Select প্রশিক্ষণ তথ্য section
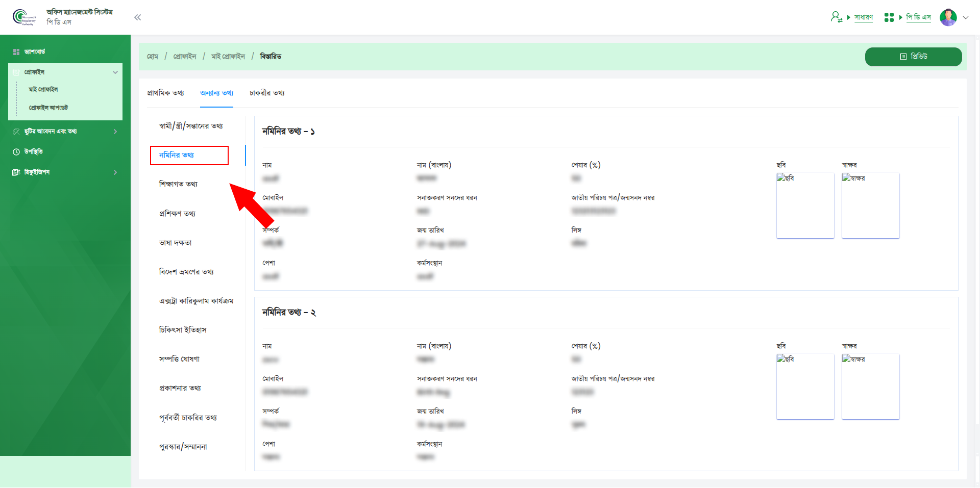Screen dimensions: 980x488 click(177, 214)
